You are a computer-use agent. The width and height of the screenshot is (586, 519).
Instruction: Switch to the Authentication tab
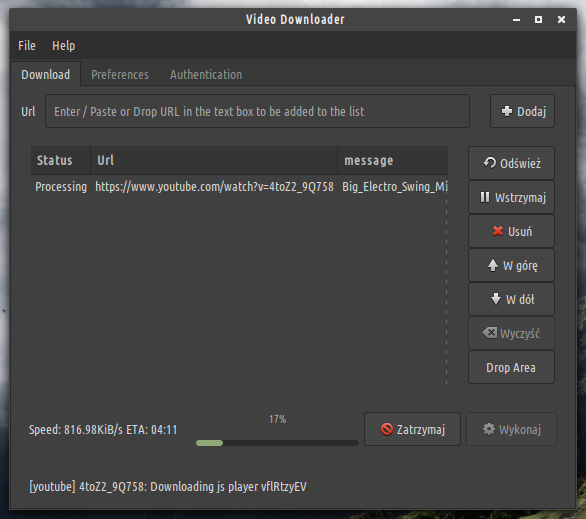206,74
